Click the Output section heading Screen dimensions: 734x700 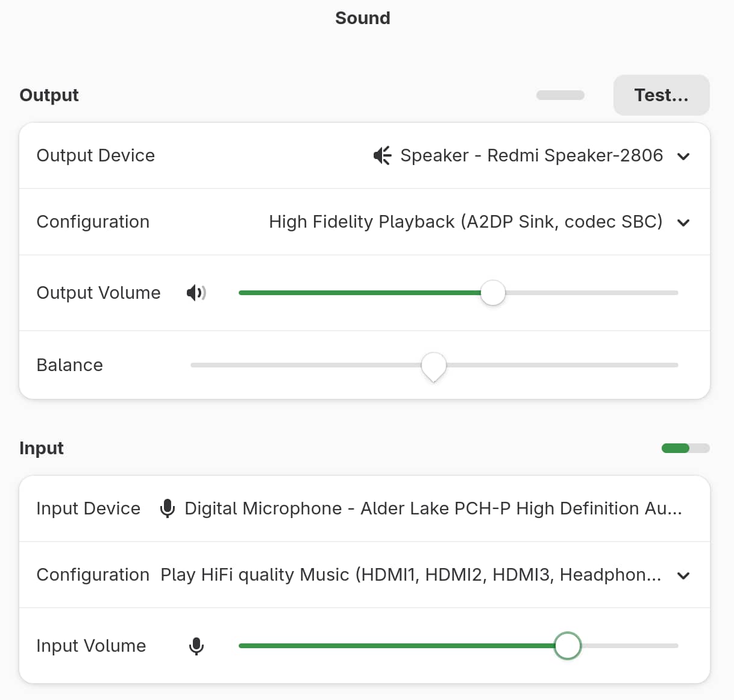tap(49, 95)
